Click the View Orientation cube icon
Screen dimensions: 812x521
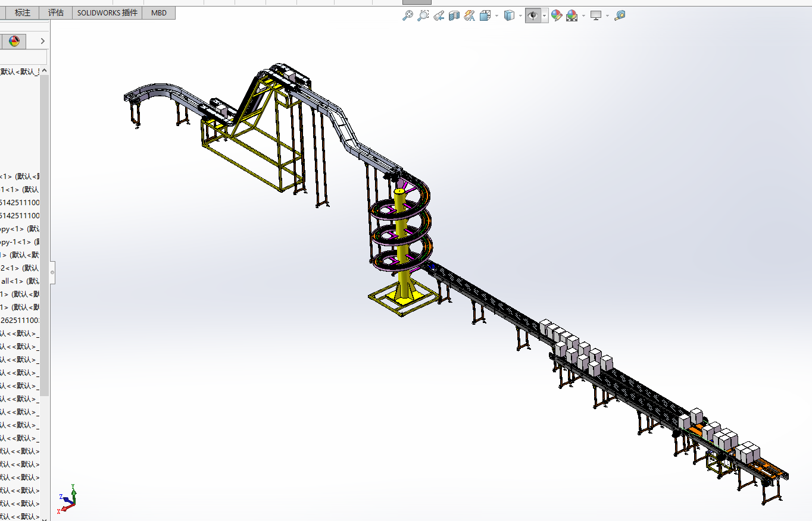click(x=485, y=15)
